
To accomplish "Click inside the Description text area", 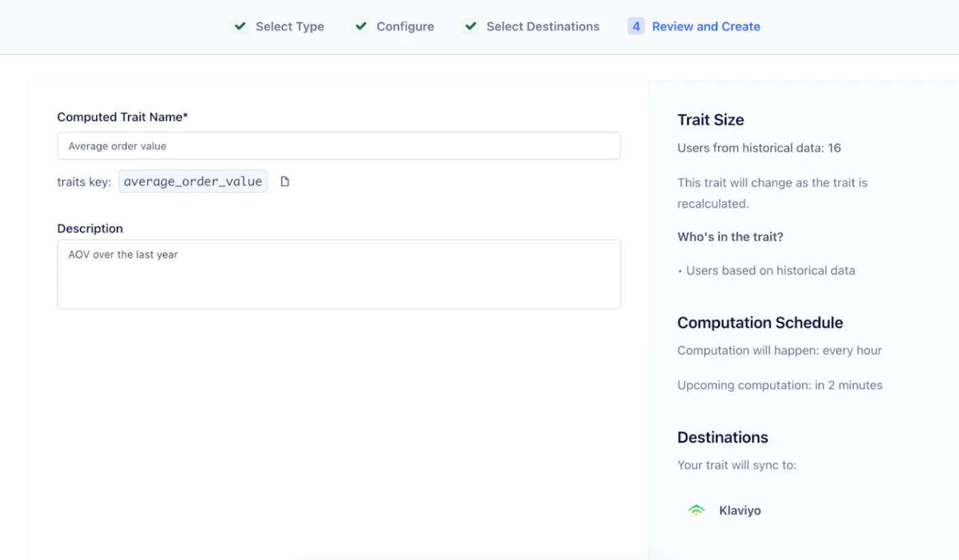I will pos(338,274).
